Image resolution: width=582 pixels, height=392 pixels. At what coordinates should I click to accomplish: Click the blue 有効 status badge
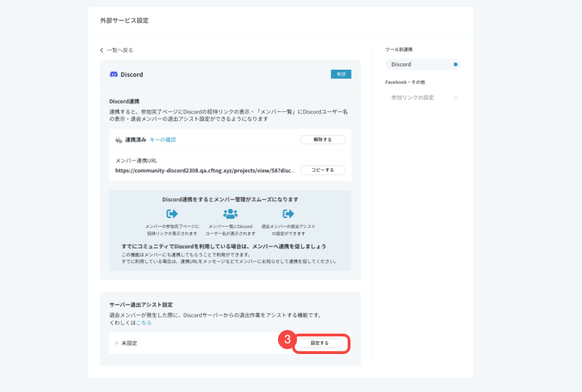point(341,74)
